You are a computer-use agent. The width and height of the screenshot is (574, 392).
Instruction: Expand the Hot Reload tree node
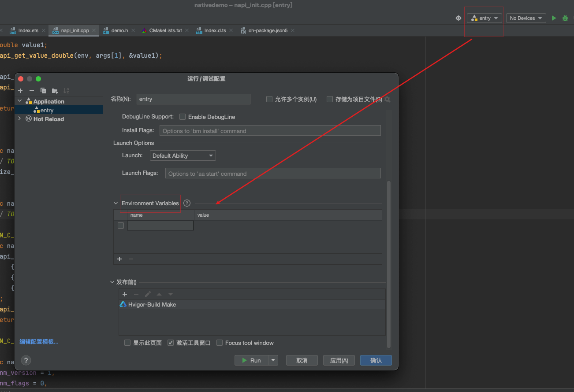pos(20,119)
